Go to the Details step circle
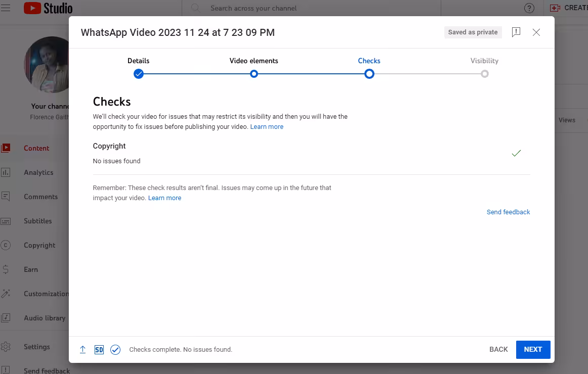 pos(139,74)
